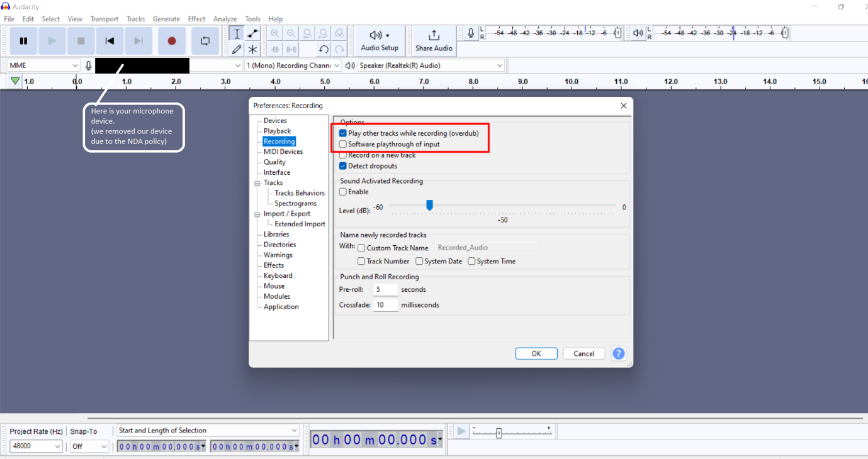This screenshot has height=459, width=868.
Task: Click the Level (dB) slider thumb
Action: 429,205
